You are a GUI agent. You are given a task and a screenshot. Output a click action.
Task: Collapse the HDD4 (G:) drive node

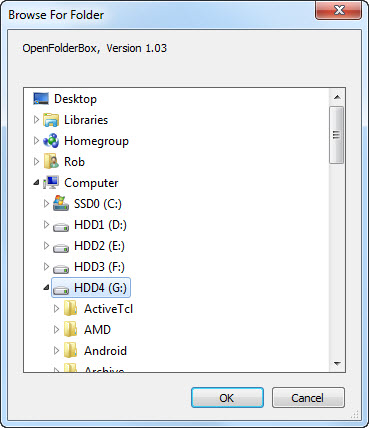click(46, 288)
